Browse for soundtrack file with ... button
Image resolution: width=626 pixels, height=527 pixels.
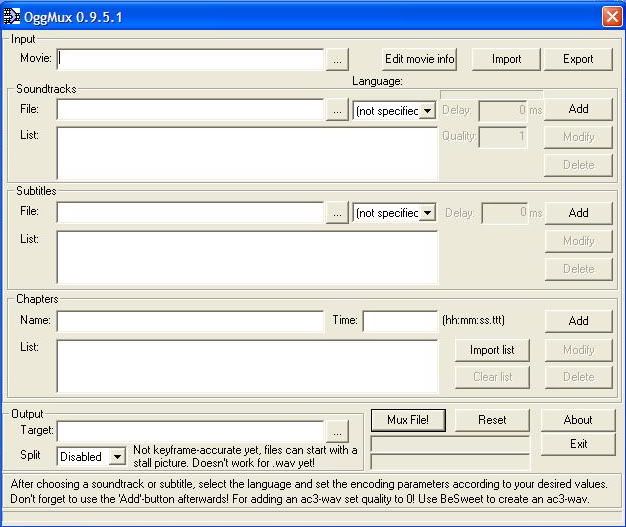pyautogui.click(x=337, y=110)
